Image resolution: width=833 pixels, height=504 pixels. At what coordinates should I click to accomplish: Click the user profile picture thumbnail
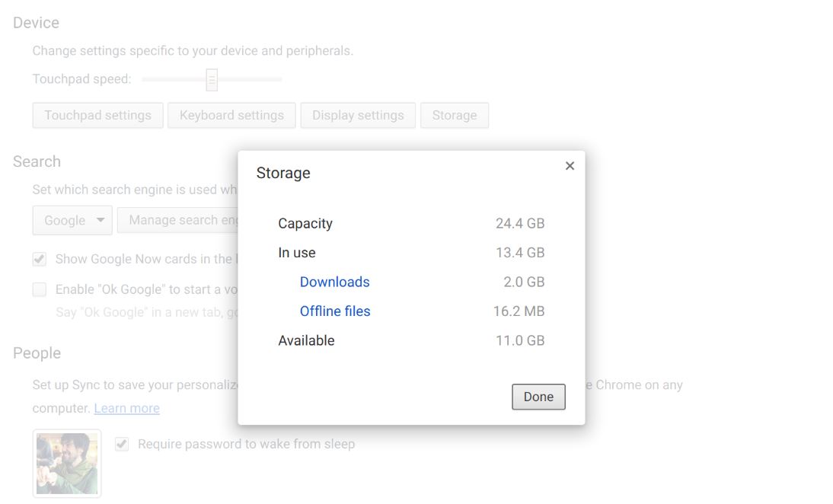tap(67, 463)
